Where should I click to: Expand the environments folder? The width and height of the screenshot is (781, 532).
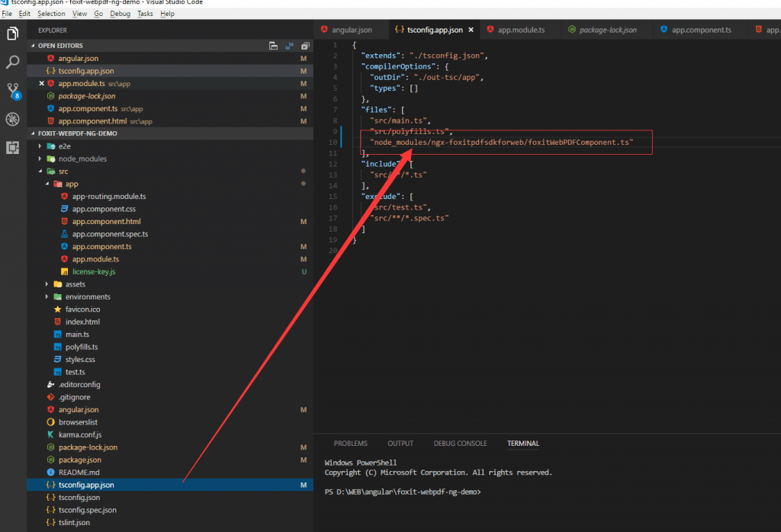pyautogui.click(x=47, y=296)
